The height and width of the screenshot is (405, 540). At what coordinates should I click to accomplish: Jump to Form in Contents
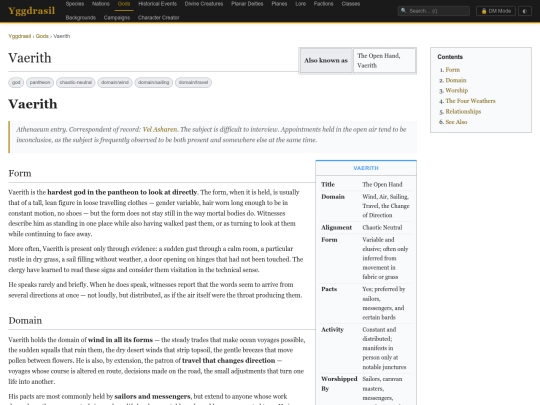click(453, 70)
